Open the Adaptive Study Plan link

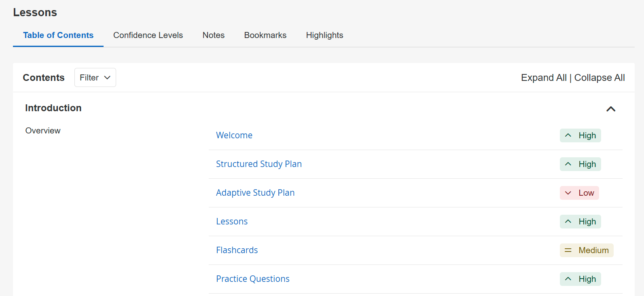tap(255, 193)
